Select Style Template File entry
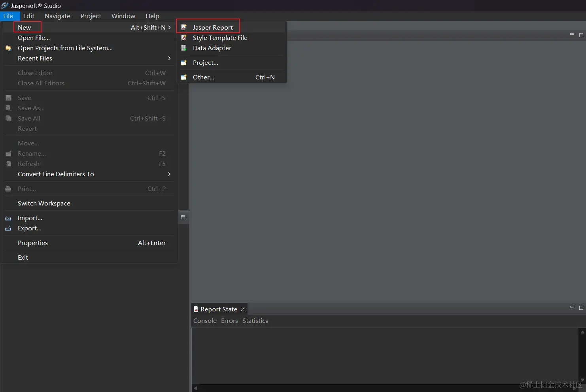 [232, 38]
